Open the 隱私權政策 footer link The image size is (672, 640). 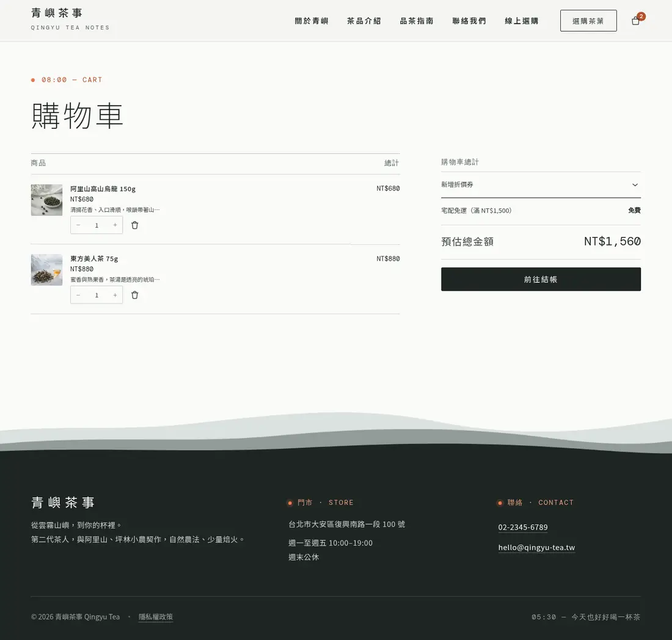156,617
